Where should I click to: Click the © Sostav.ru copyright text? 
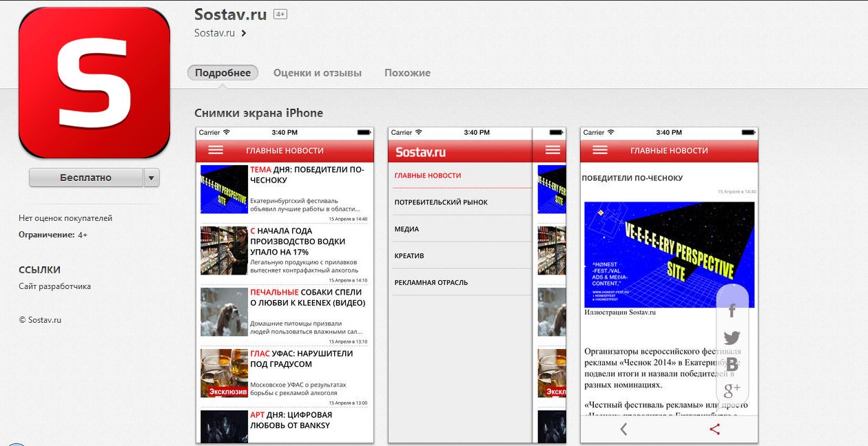click(x=40, y=319)
